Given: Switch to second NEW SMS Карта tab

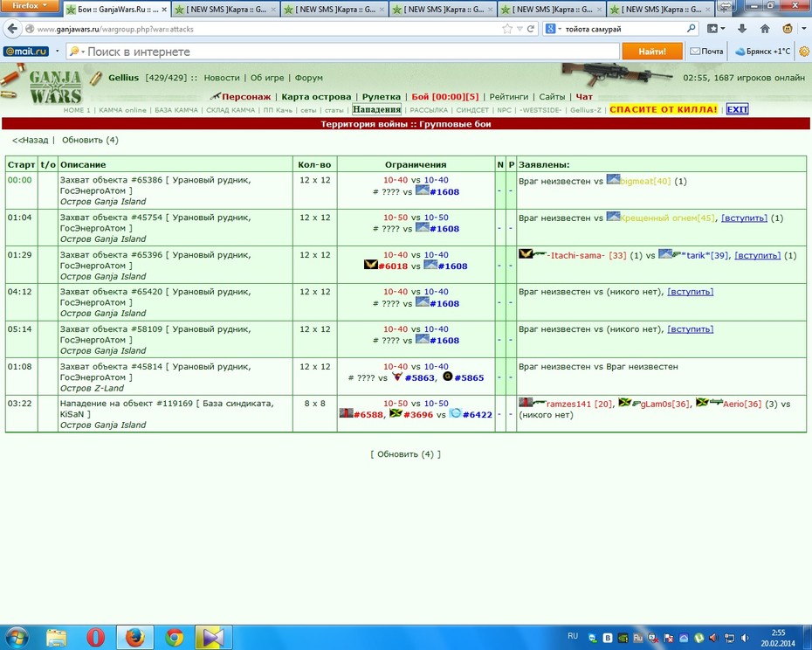Looking at the screenshot, I should tap(334, 10).
